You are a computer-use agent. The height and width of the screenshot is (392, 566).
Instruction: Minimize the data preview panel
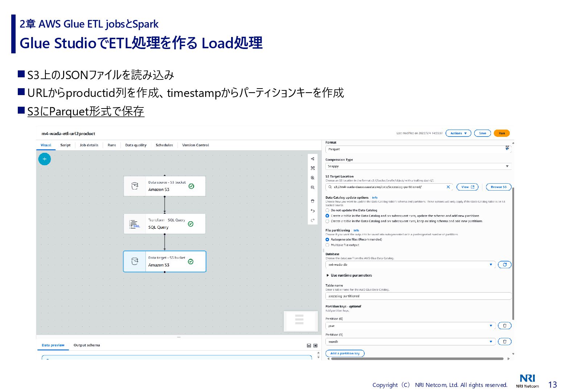pyautogui.click(x=309, y=346)
